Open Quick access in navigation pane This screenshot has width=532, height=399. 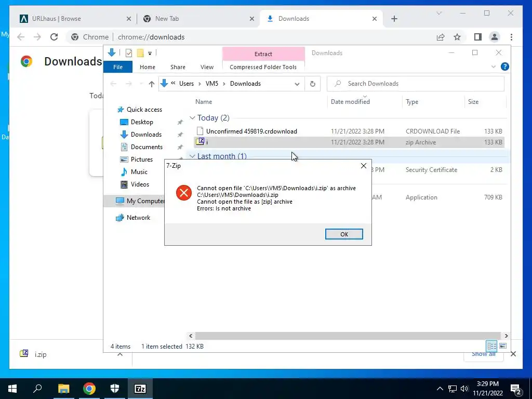pyautogui.click(x=144, y=110)
